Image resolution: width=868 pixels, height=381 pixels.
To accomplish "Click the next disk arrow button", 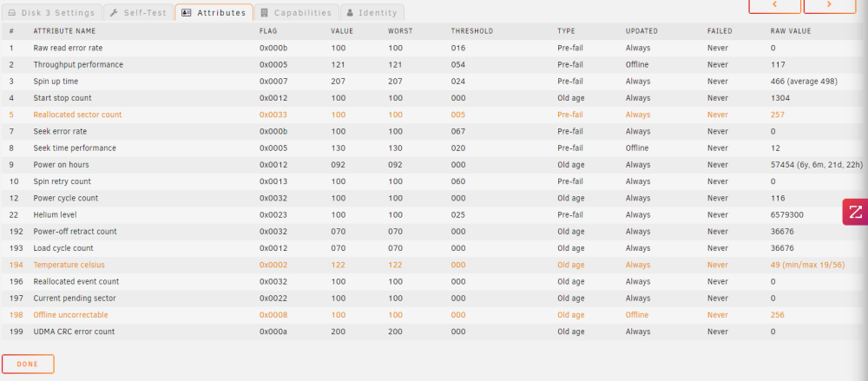I will click(x=829, y=5).
